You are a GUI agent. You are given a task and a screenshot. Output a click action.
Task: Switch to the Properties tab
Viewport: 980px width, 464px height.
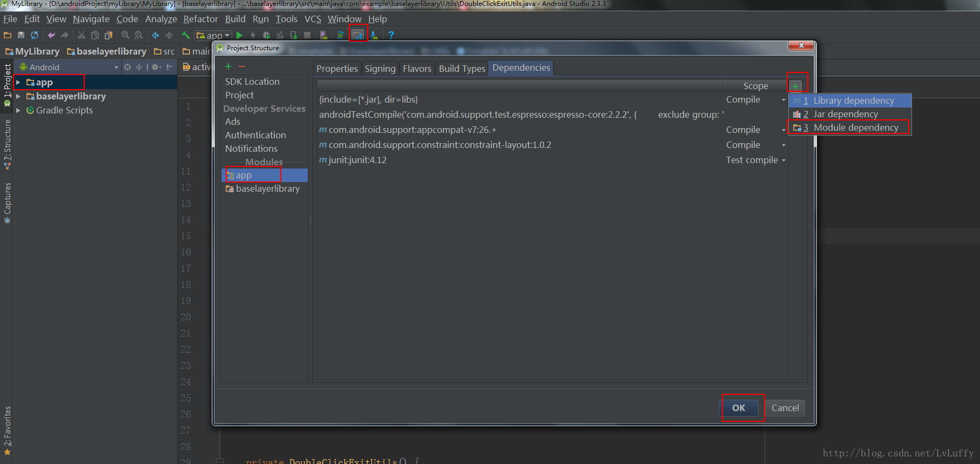click(x=337, y=69)
